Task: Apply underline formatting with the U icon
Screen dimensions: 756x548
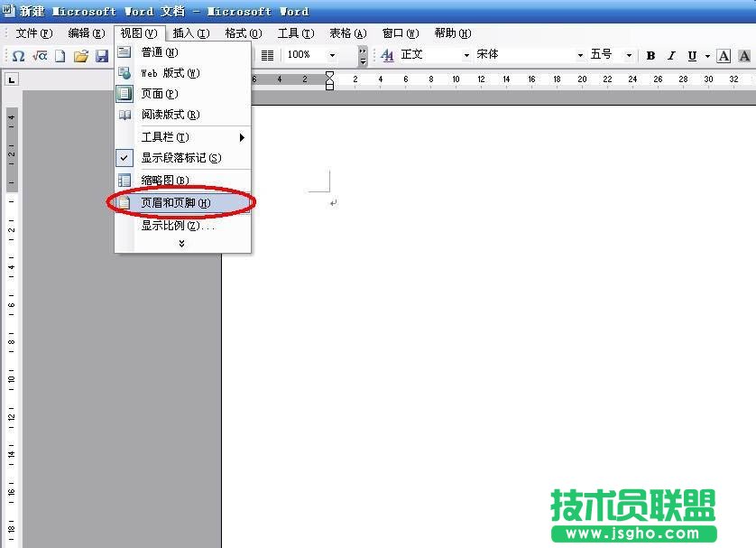Action: [691, 55]
